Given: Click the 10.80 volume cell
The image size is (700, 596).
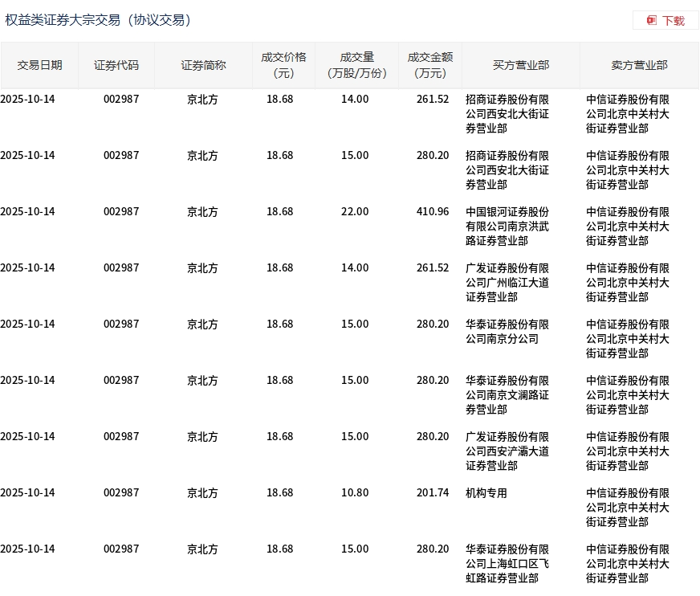Looking at the screenshot, I should tap(355, 492).
